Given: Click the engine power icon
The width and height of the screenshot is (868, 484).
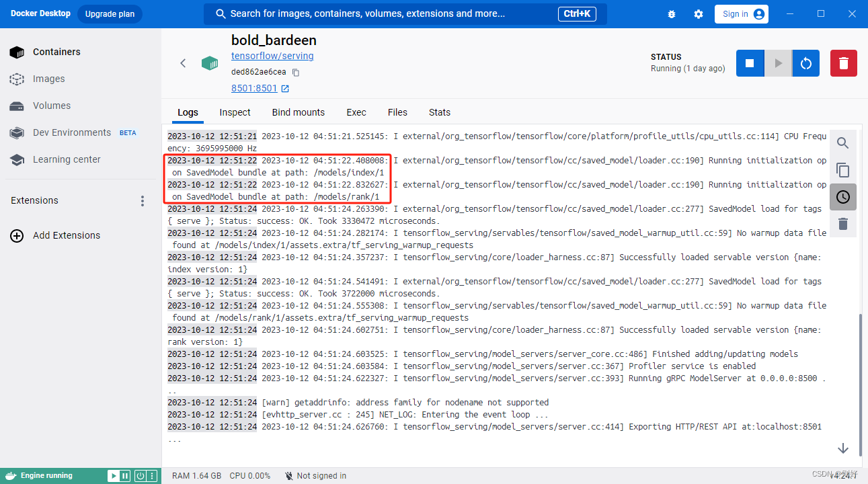Looking at the screenshot, I should [x=140, y=476].
